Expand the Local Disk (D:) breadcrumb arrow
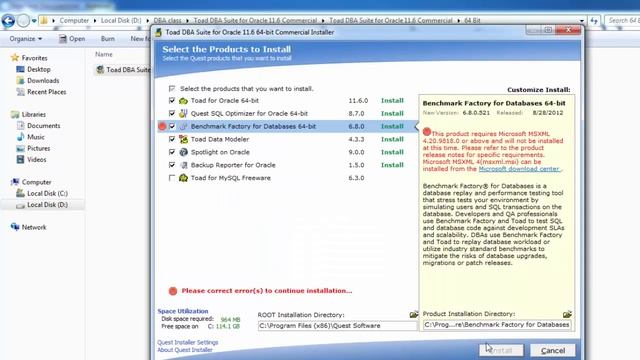 pyautogui.click(x=147, y=20)
